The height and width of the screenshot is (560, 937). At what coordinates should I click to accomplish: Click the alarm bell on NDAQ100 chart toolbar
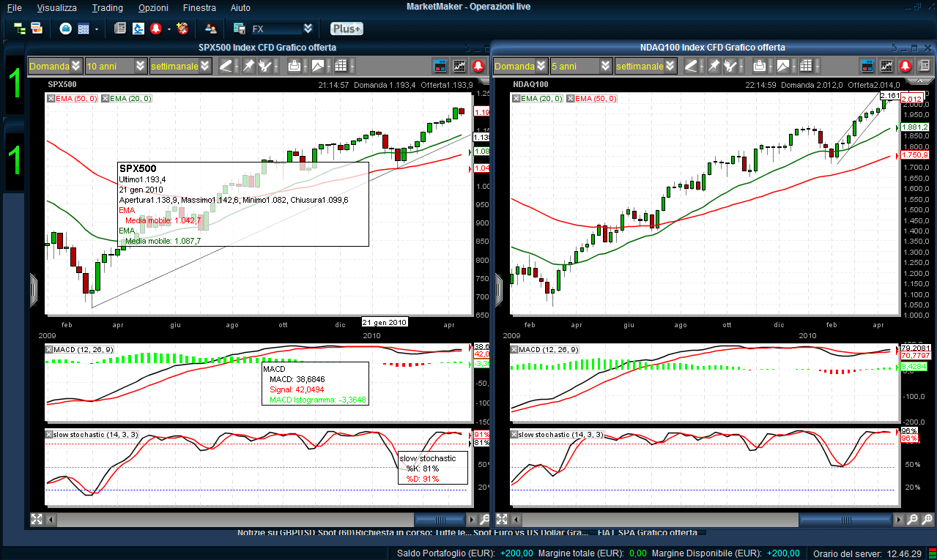[905, 66]
